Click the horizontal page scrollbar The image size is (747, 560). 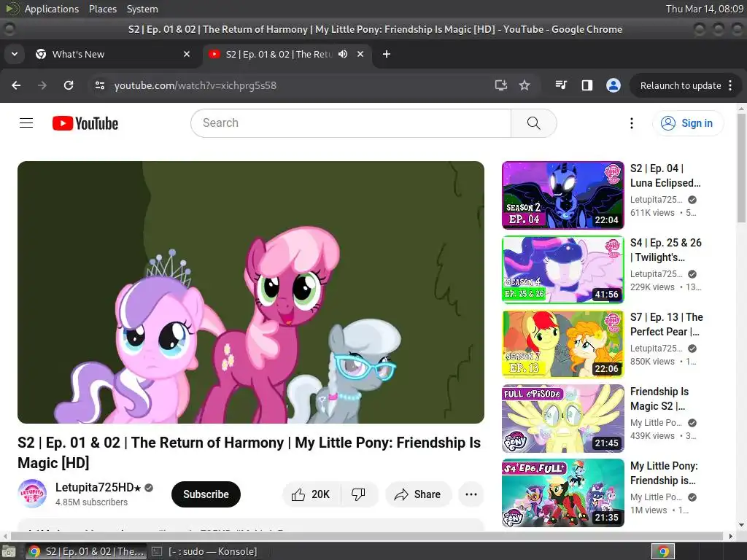[367, 536]
